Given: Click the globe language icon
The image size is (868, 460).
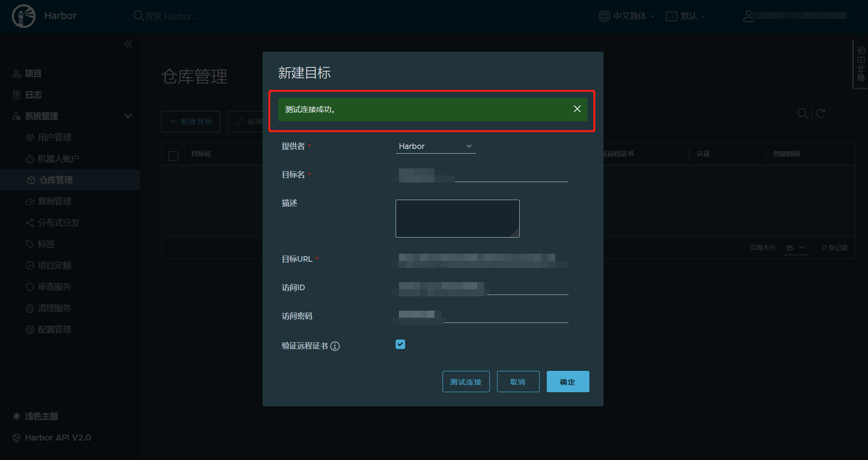Looking at the screenshot, I should (x=604, y=16).
